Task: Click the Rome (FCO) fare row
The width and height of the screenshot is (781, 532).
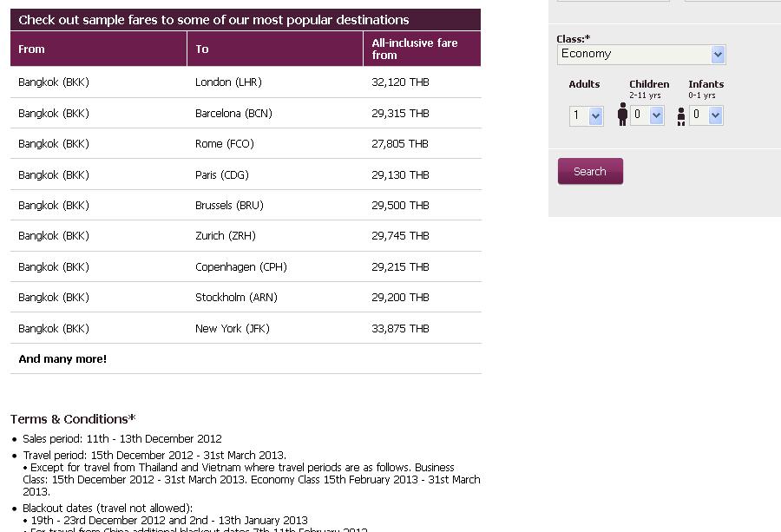Action: pos(246,144)
